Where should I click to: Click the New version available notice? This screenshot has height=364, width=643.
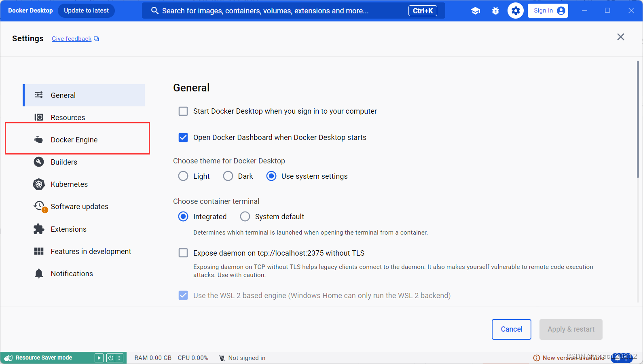pyautogui.click(x=573, y=358)
